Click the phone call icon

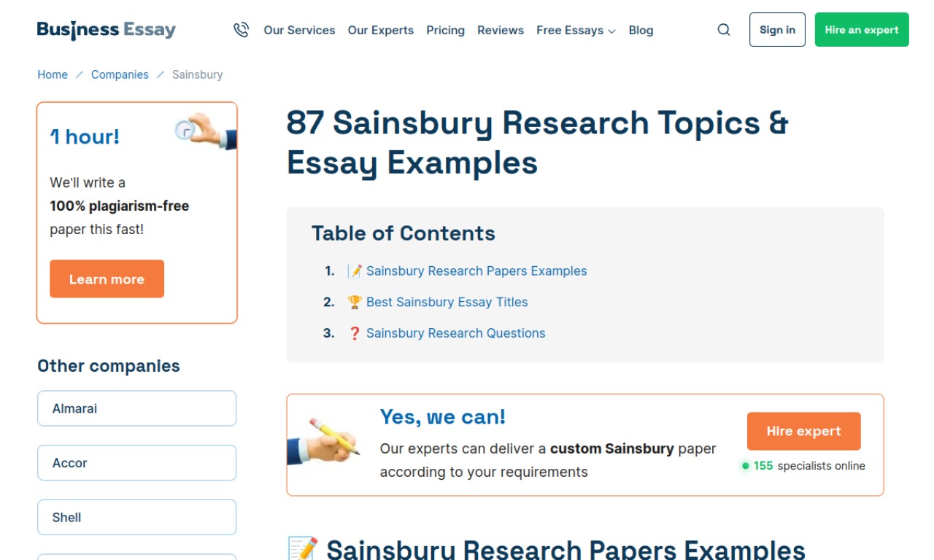241,30
